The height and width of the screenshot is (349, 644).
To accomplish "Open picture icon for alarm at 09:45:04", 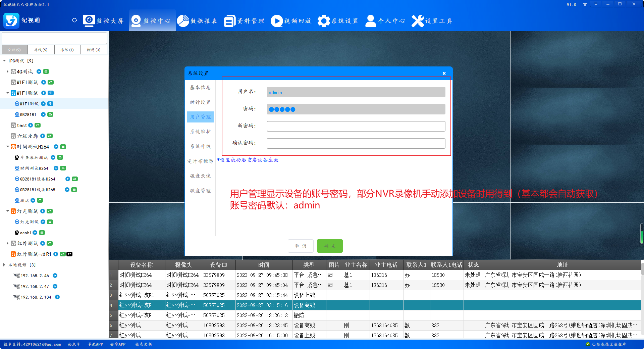I will click(x=330, y=285).
